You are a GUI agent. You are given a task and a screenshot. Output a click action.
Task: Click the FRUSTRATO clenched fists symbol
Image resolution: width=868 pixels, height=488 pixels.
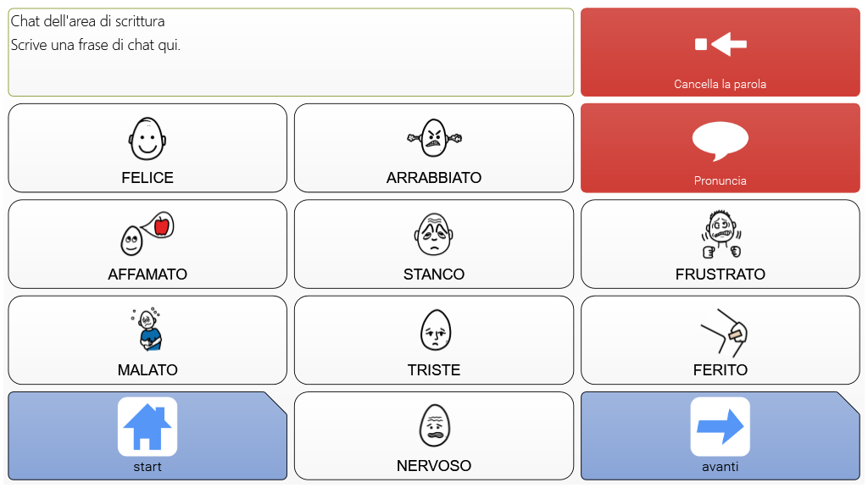pyautogui.click(x=721, y=234)
